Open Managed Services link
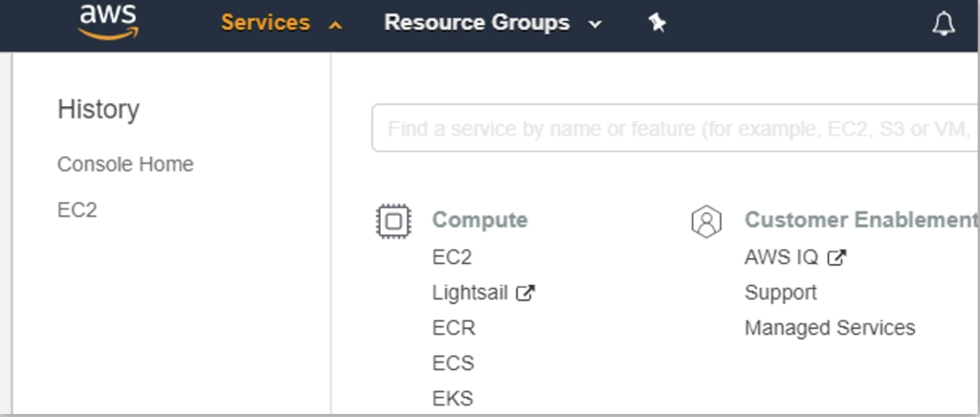Viewport: 980px width, 417px height. tap(830, 328)
